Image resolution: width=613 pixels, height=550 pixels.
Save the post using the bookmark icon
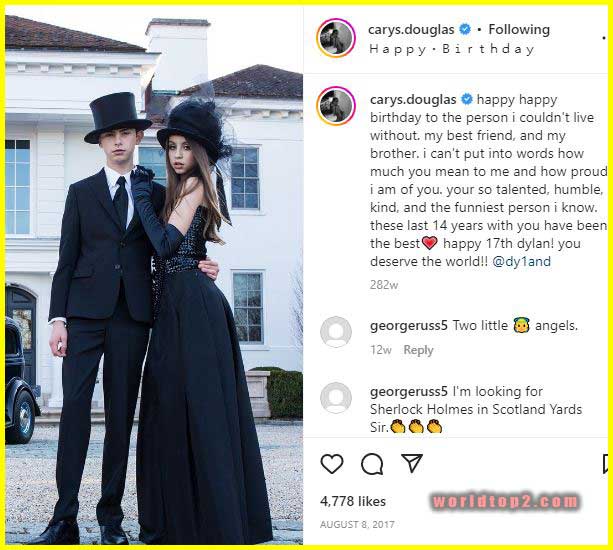pos(606,464)
